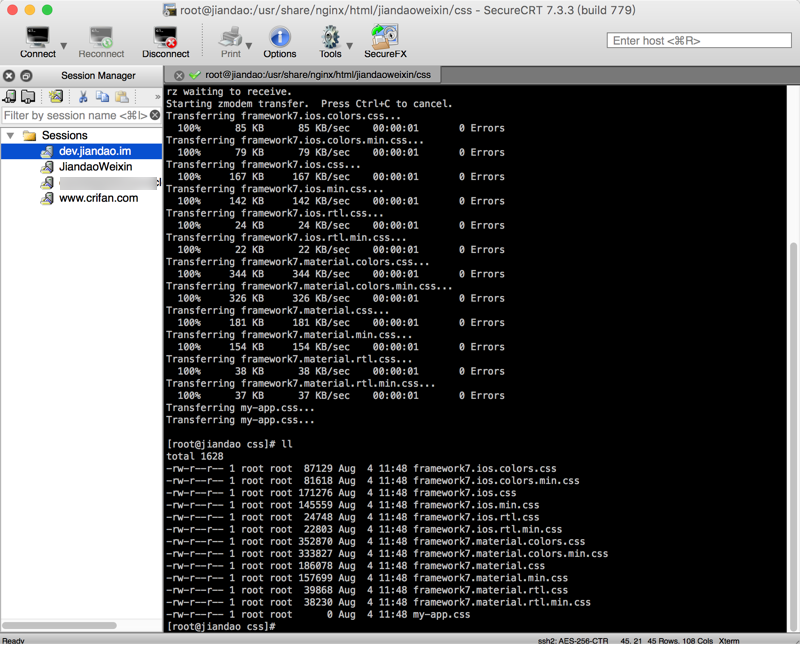Click '45 Rows, 108 Cols' status text
The height and width of the screenshot is (651, 800).
(680, 641)
